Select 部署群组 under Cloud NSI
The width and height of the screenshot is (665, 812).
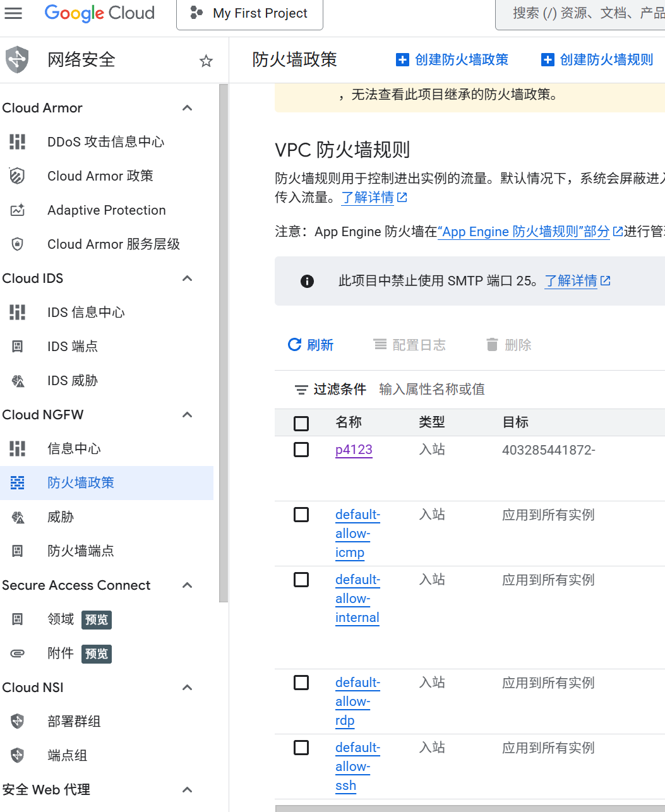[x=74, y=721]
